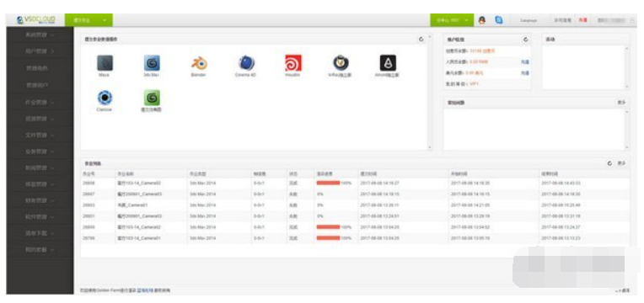Open the Clarisse submission icon
This screenshot has width=644, height=303.
[x=105, y=98]
